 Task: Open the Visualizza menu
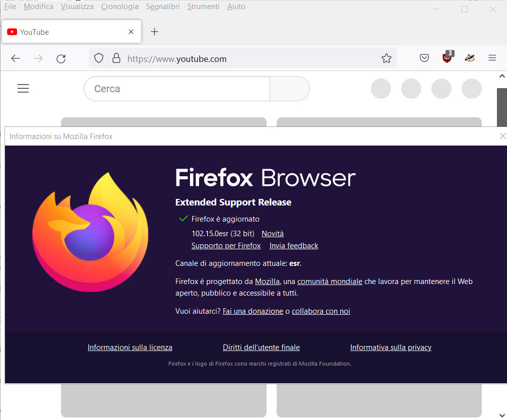77,7
